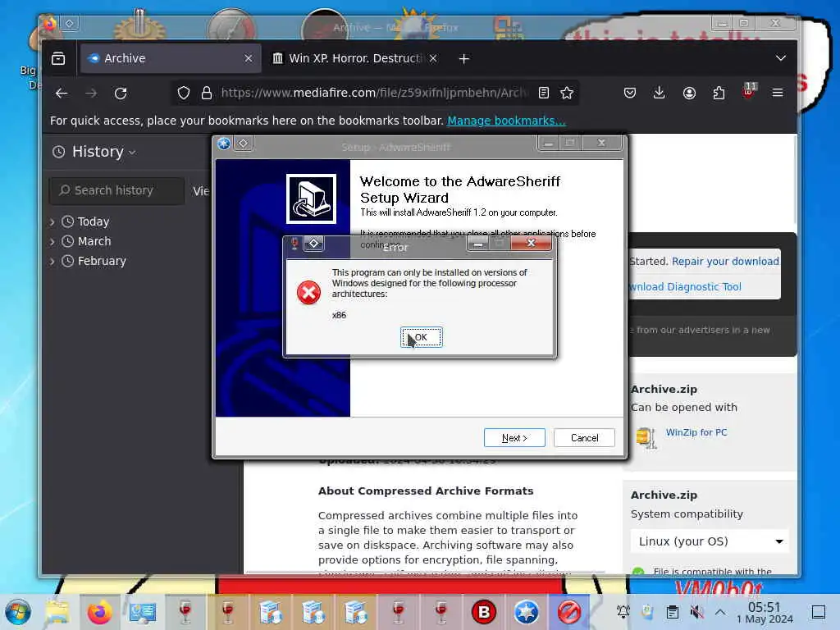Click the diamond icon in Setup title bar
840x630 pixels.
[x=243, y=143]
